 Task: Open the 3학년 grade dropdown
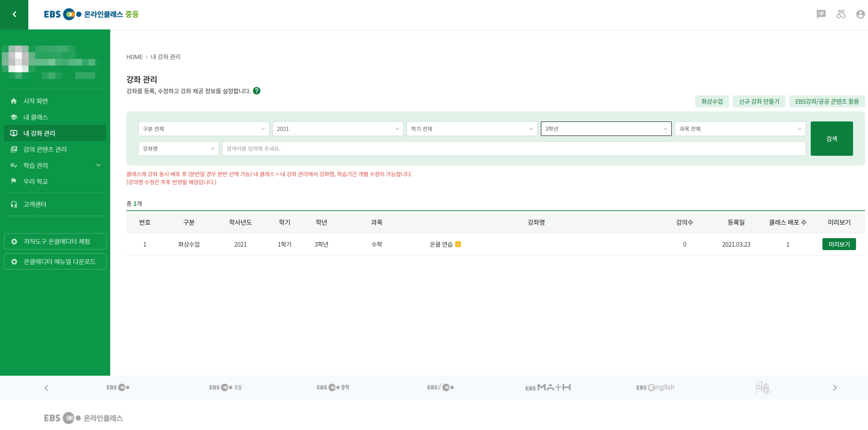point(606,128)
